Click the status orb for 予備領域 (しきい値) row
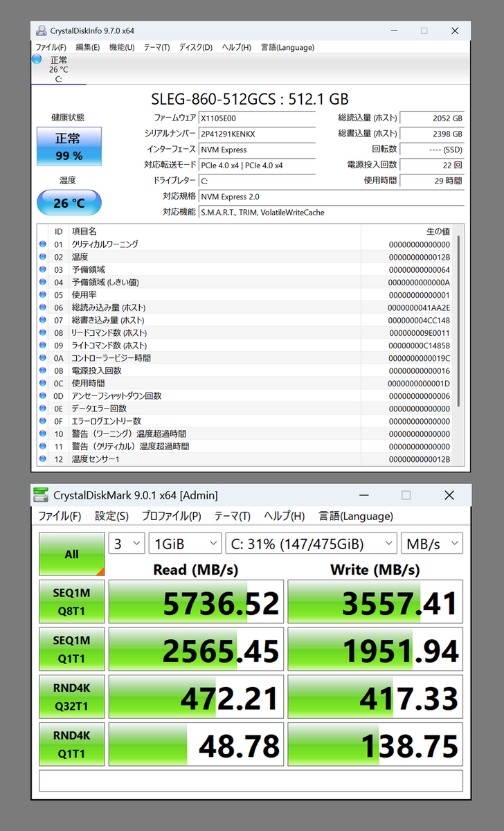This screenshot has height=831, width=504. pyautogui.click(x=43, y=283)
